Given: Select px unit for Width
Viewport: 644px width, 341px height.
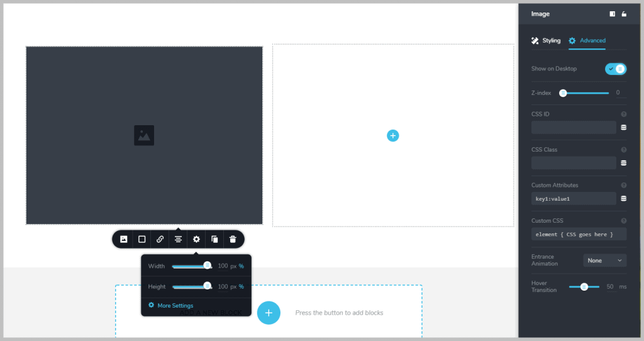Looking at the screenshot, I should click(233, 266).
